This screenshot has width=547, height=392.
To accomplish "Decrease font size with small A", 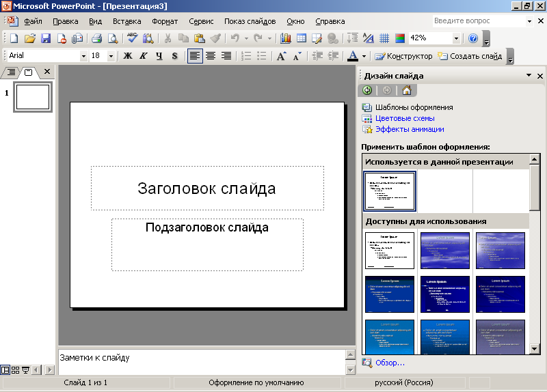I will pyautogui.click(x=297, y=56).
